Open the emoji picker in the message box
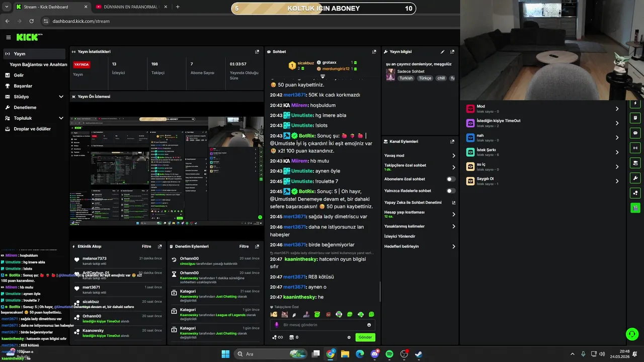This screenshot has height=362, width=644. click(369, 325)
